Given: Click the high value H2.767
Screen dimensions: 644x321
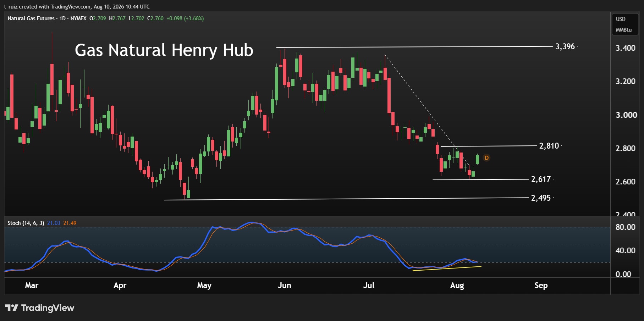Looking at the screenshot, I should pos(117,18).
